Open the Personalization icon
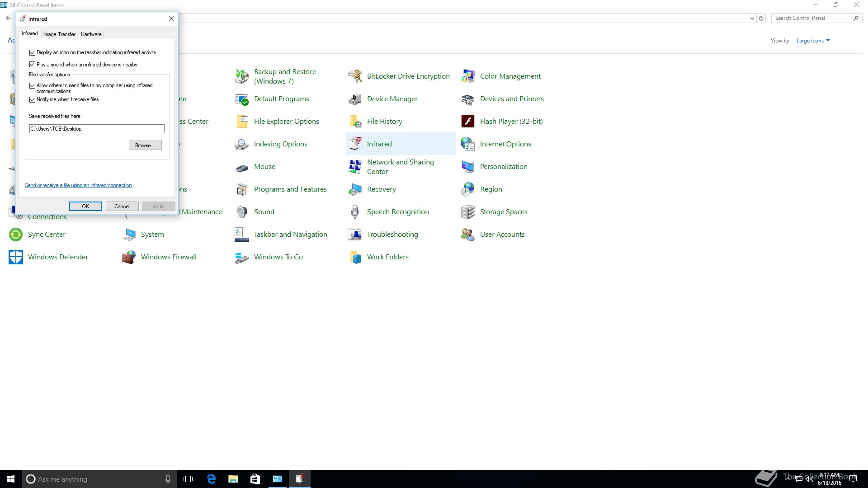Viewport: 868px width, 488px height. [x=468, y=167]
